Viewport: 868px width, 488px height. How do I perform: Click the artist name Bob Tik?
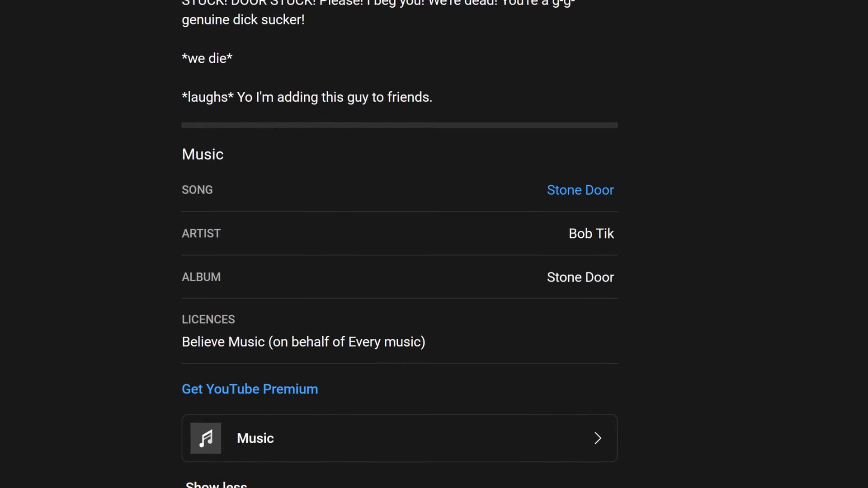(591, 234)
